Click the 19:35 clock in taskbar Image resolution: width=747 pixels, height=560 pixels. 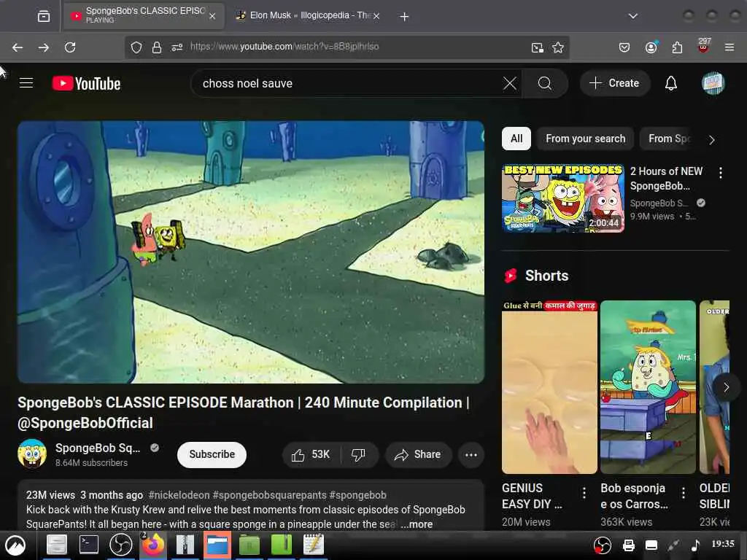click(x=723, y=544)
